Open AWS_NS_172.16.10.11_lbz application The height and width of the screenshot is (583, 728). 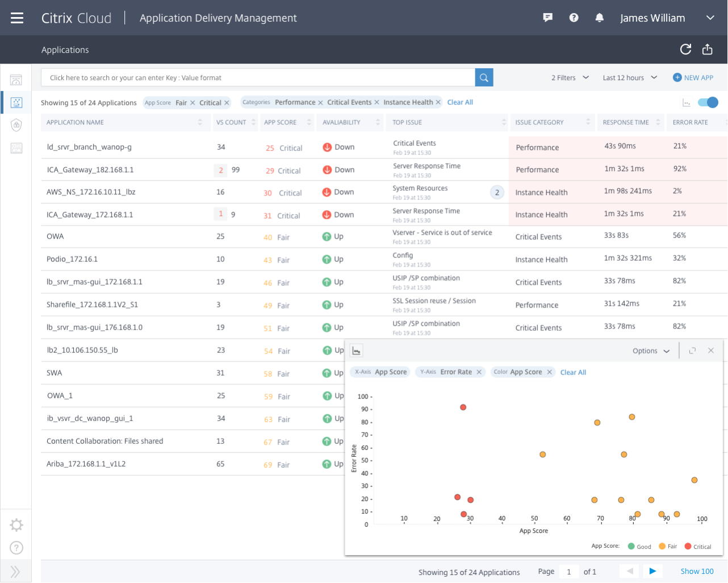click(91, 192)
